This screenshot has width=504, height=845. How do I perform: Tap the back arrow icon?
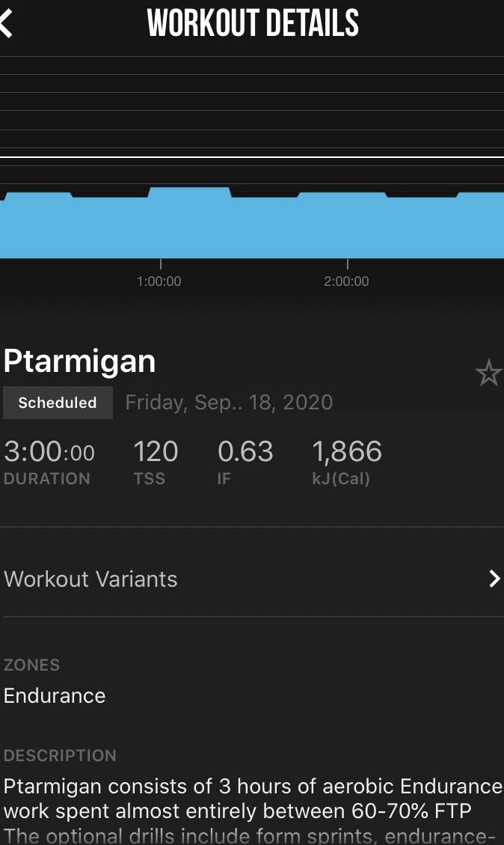click(7, 24)
